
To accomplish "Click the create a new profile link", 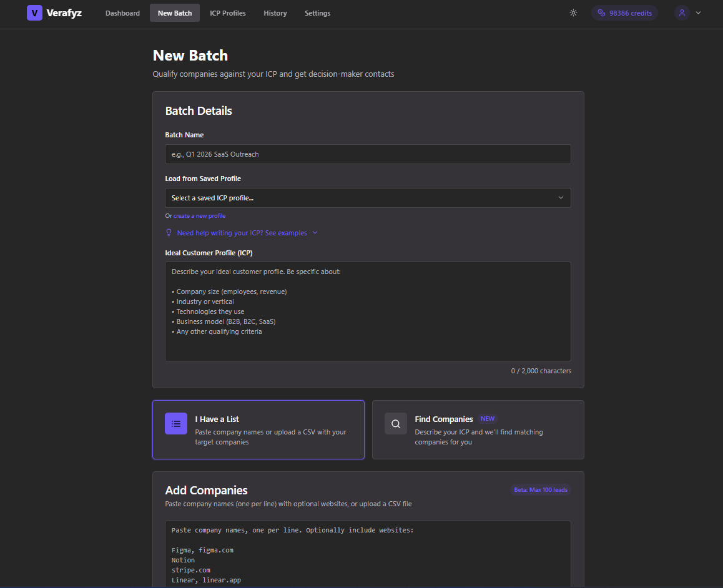I will tap(199, 215).
